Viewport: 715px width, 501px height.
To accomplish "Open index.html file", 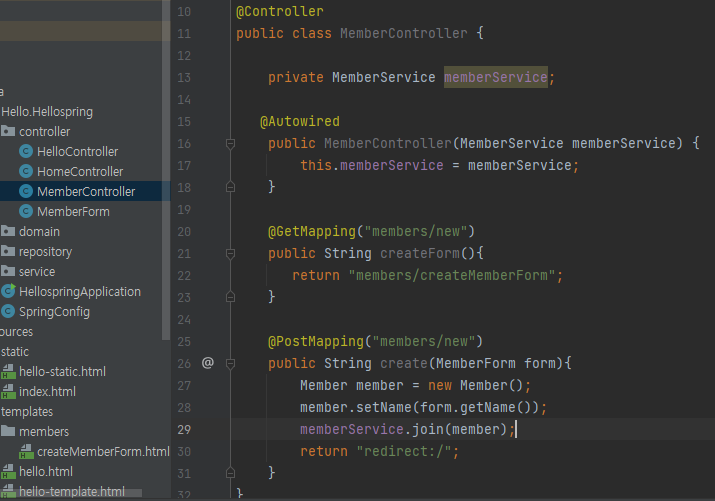I will 47,392.
